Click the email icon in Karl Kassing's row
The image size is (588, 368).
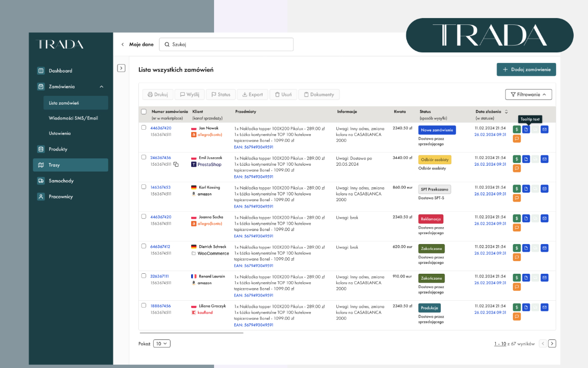(545, 189)
